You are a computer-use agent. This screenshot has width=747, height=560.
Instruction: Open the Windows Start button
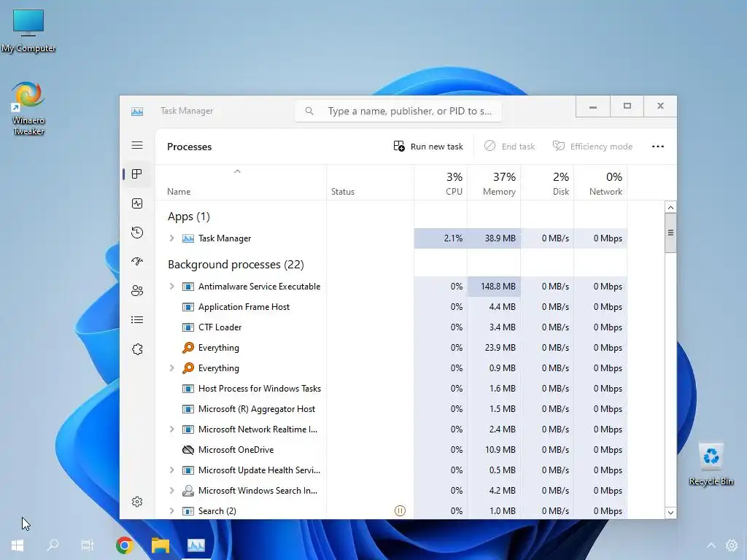tap(18, 545)
